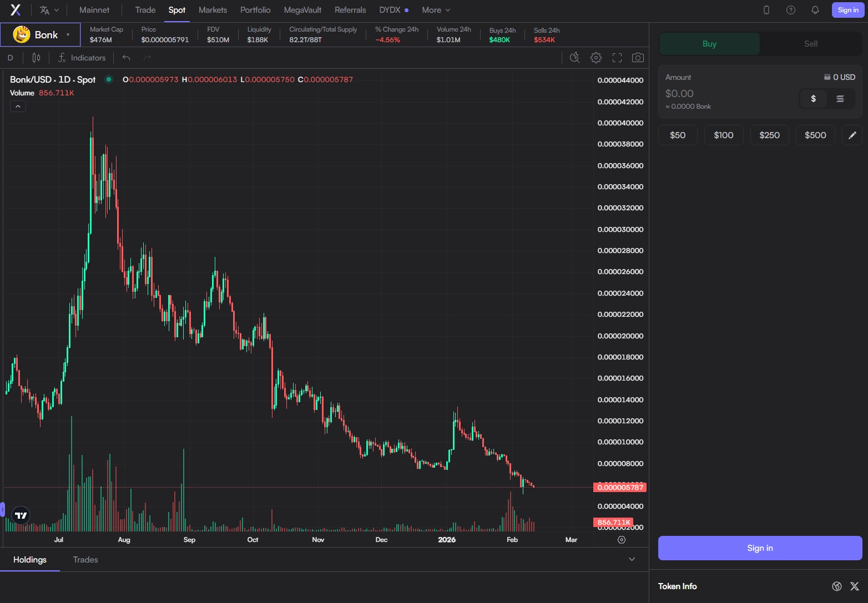Click the Volume 856.711K legend value

(57, 93)
